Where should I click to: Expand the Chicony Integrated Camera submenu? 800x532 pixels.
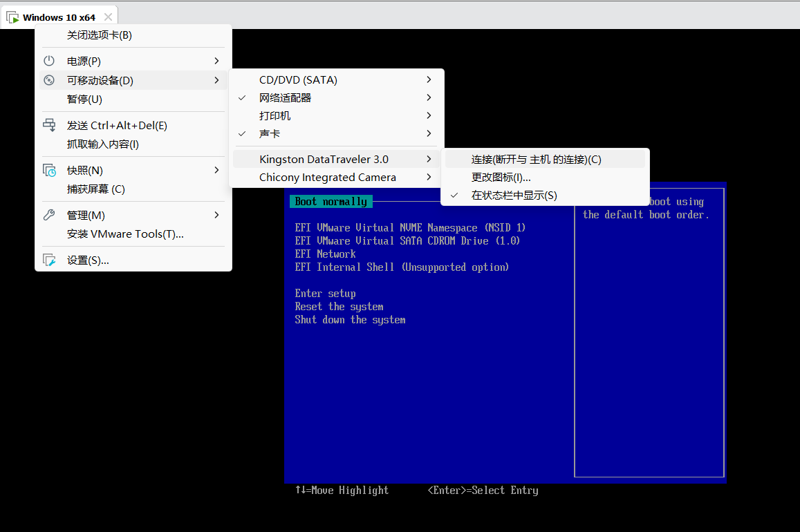point(337,178)
